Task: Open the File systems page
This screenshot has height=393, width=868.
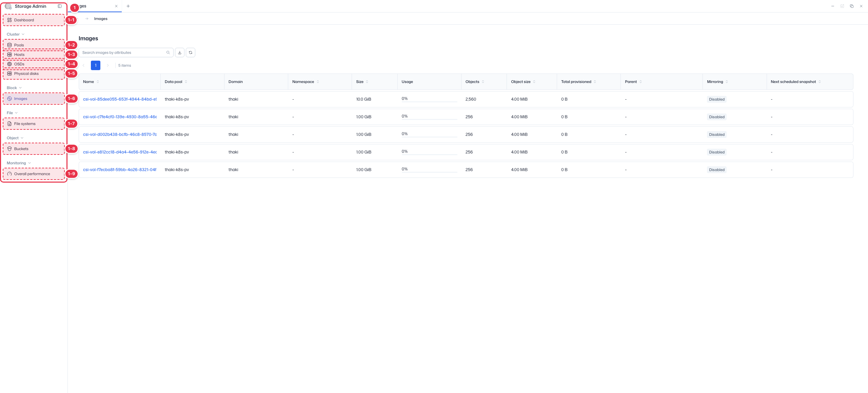Action: [34, 124]
